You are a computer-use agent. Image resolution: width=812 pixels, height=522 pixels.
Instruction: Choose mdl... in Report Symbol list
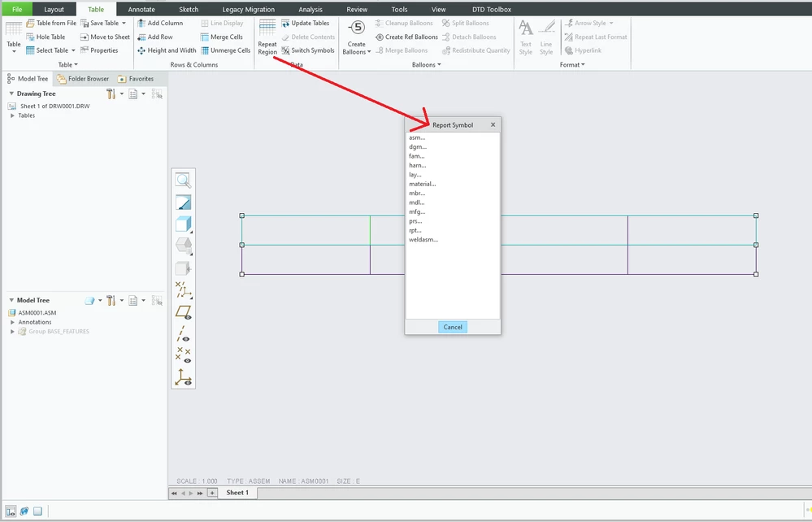click(x=417, y=202)
